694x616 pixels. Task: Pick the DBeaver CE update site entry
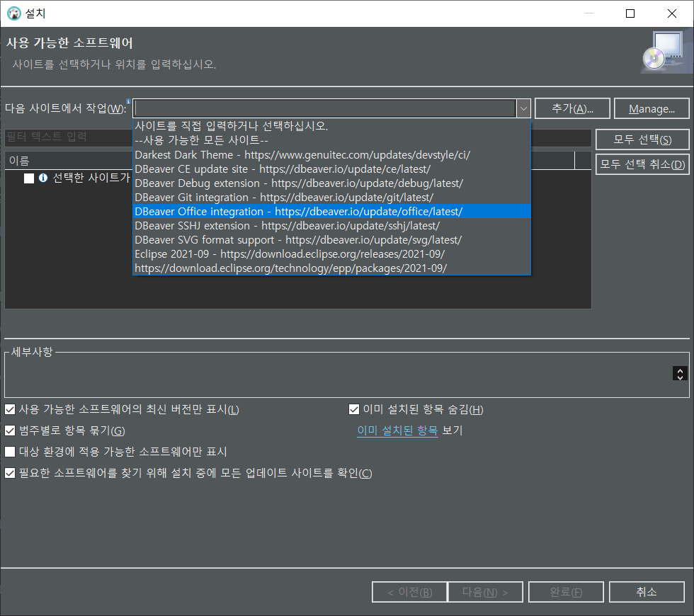[331, 169]
